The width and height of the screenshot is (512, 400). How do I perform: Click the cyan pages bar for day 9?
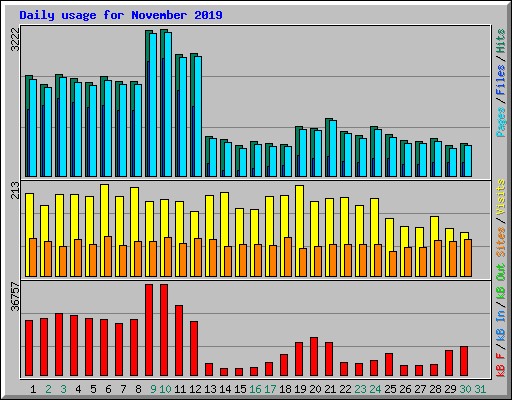pyautogui.click(x=153, y=105)
